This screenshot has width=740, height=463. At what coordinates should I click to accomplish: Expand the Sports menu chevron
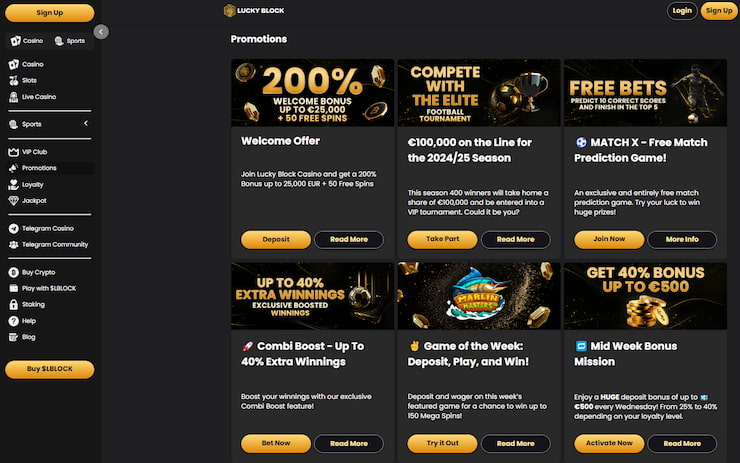pos(86,123)
